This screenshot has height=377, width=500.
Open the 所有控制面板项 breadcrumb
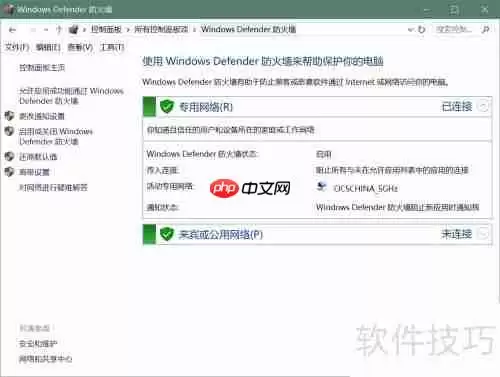pyautogui.click(x=161, y=29)
